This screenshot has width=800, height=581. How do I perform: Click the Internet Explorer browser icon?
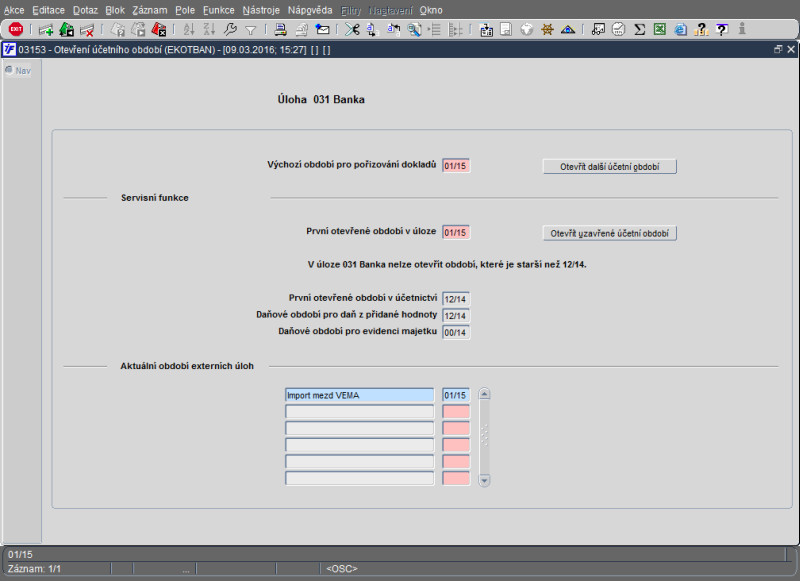[x=680, y=30]
